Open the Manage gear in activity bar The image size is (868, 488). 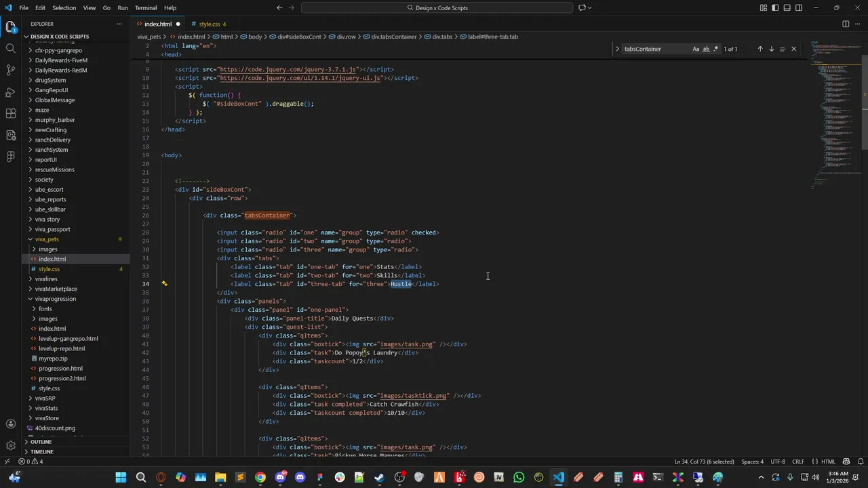click(x=11, y=445)
